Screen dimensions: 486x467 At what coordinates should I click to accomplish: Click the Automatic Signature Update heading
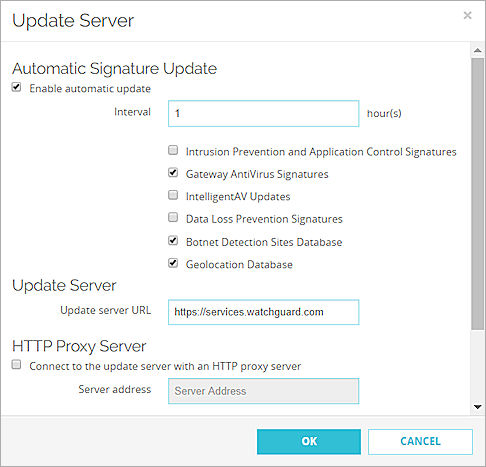click(x=115, y=69)
